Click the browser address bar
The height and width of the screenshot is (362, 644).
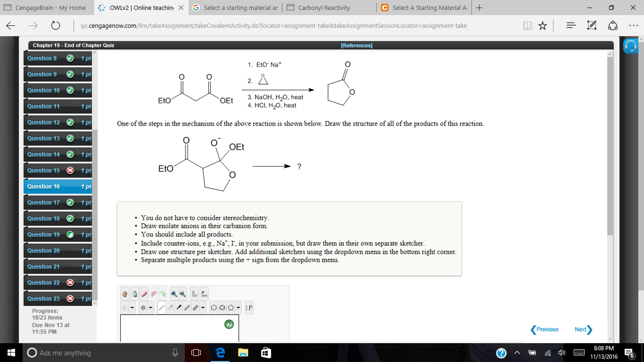coord(273,25)
